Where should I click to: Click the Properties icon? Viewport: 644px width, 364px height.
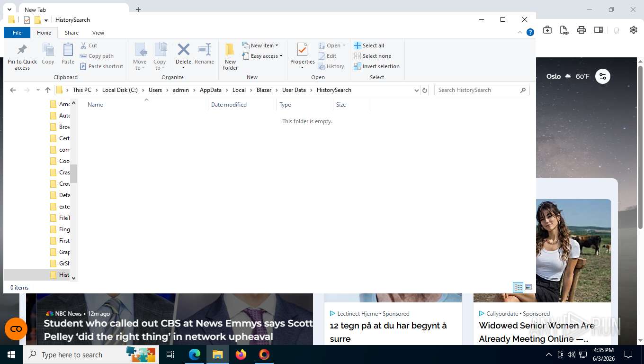302,49
